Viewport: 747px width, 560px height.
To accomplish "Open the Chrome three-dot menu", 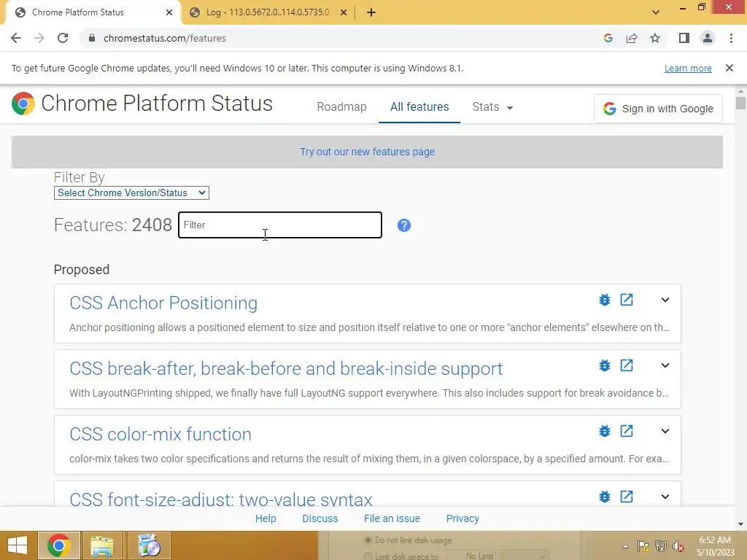I will point(731,38).
